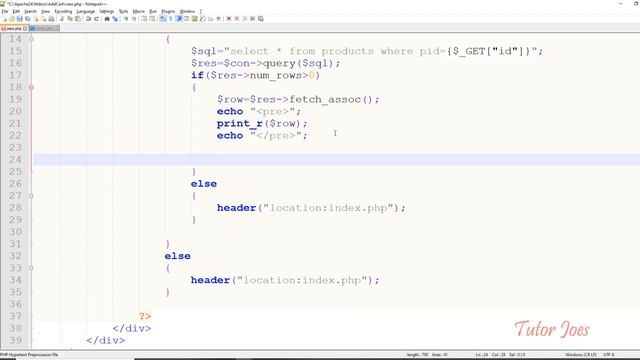Open the Plugins menu
640x360 pixels.
click(168, 11)
